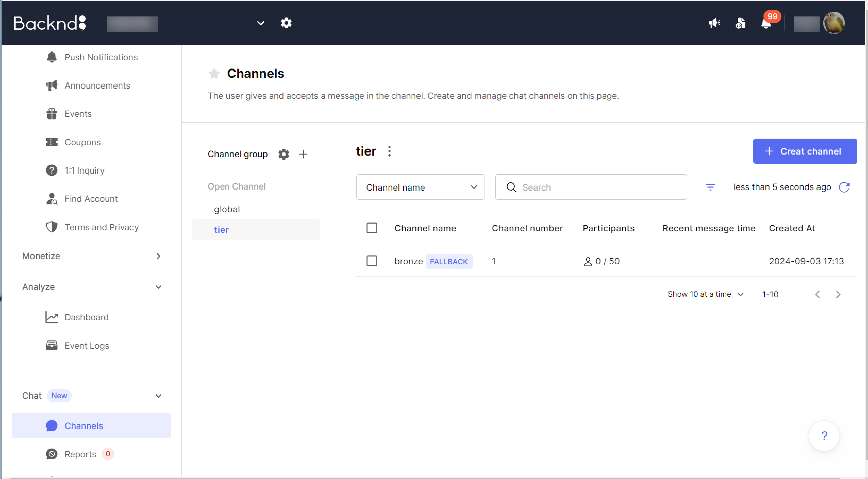Add a new channel group with plus icon
The height and width of the screenshot is (479, 868).
click(303, 154)
